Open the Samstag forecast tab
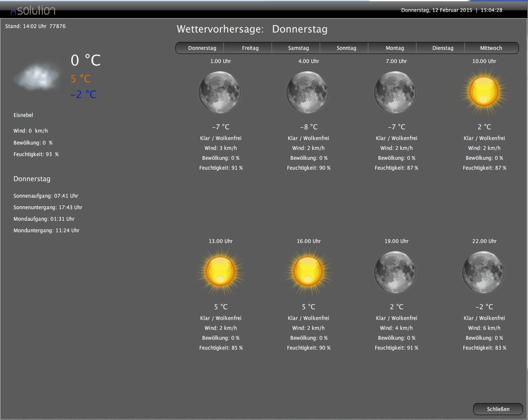 [x=298, y=48]
